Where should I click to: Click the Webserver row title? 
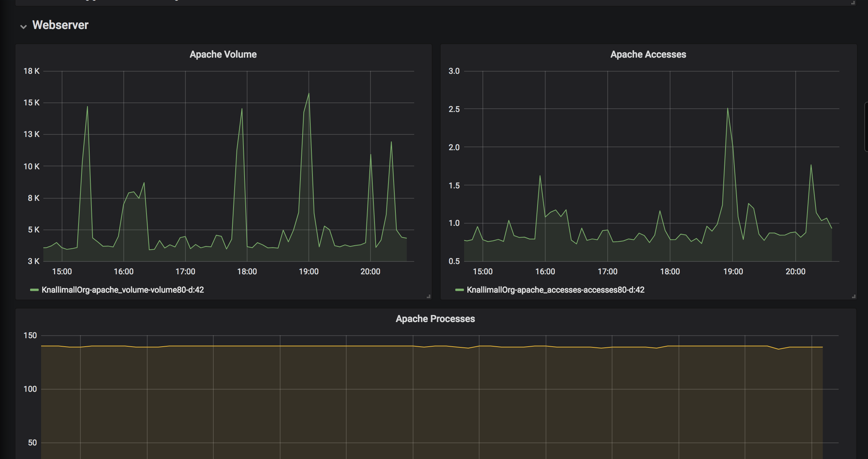60,25
